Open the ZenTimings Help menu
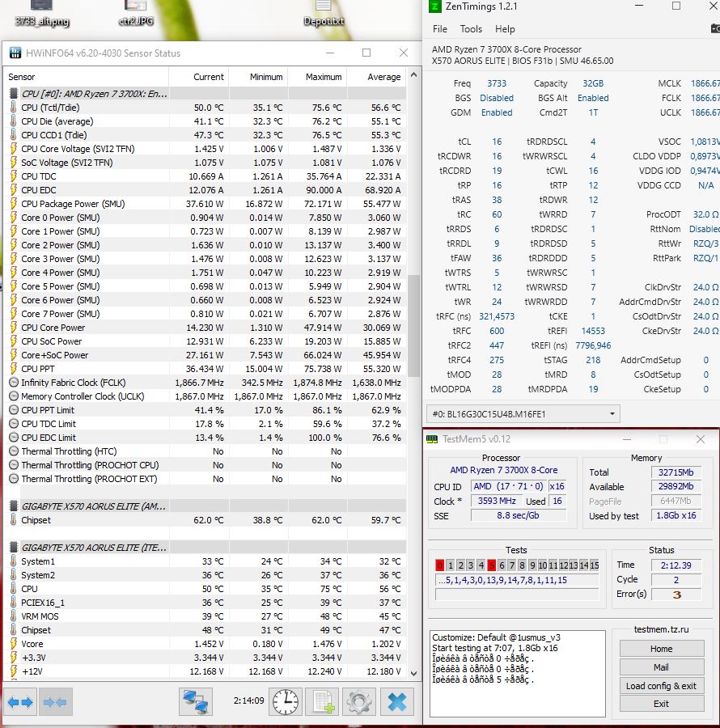 505,29
